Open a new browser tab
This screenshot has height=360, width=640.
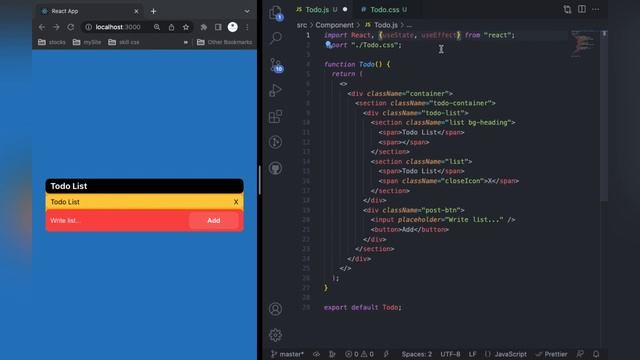coord(153,11)
